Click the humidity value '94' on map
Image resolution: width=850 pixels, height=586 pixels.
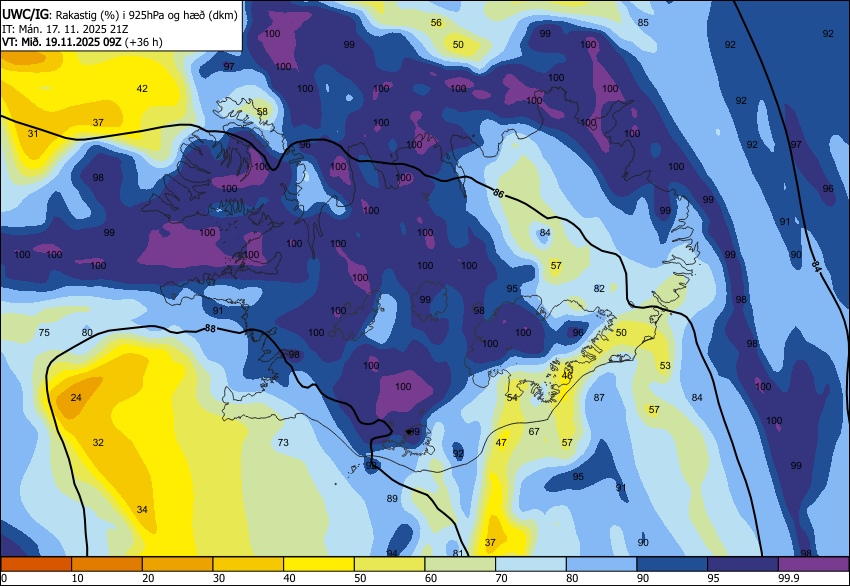tap(392, 553)
